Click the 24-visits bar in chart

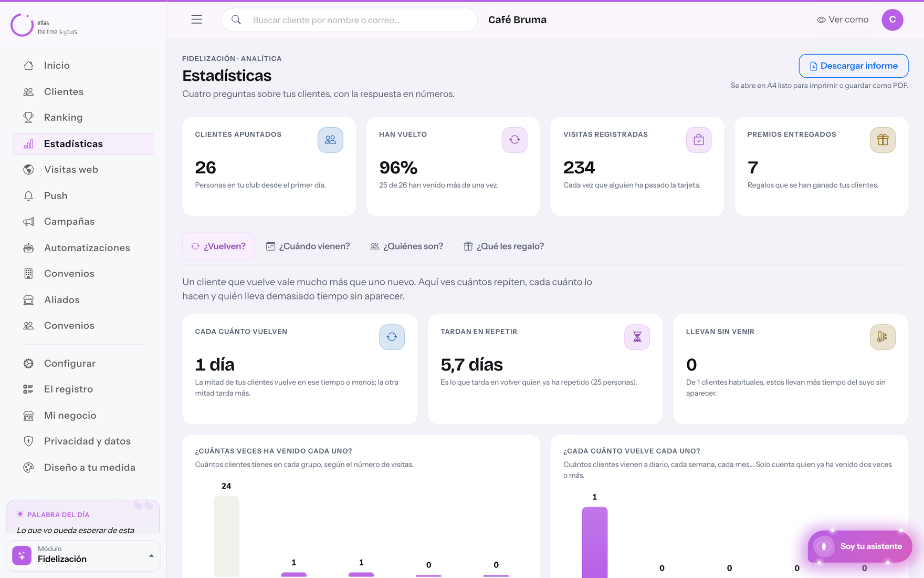click(226, 536)
